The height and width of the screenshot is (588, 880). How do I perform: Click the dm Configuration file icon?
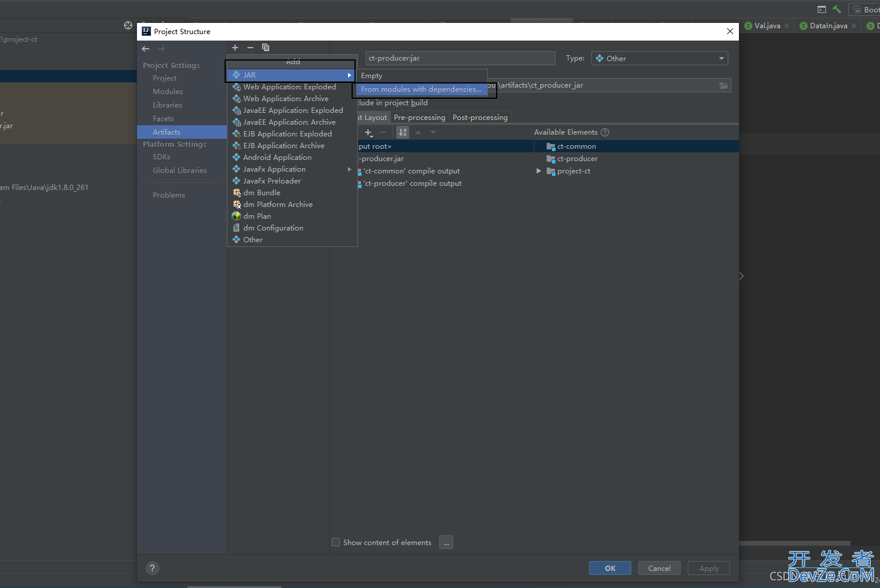(x=236, y=228)
